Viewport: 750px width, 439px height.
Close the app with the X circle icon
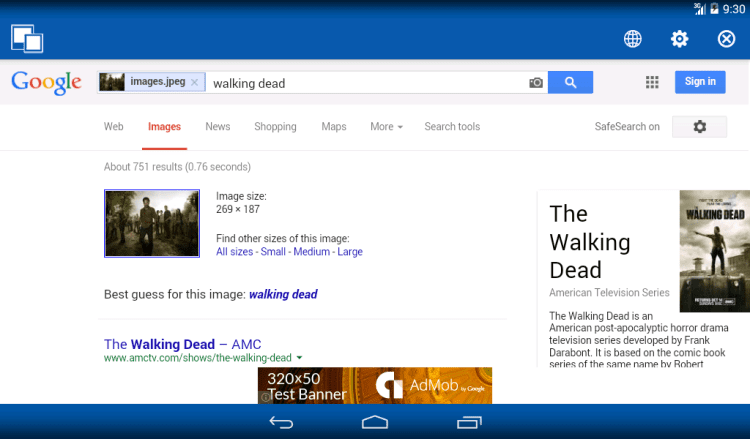point(726,39)
